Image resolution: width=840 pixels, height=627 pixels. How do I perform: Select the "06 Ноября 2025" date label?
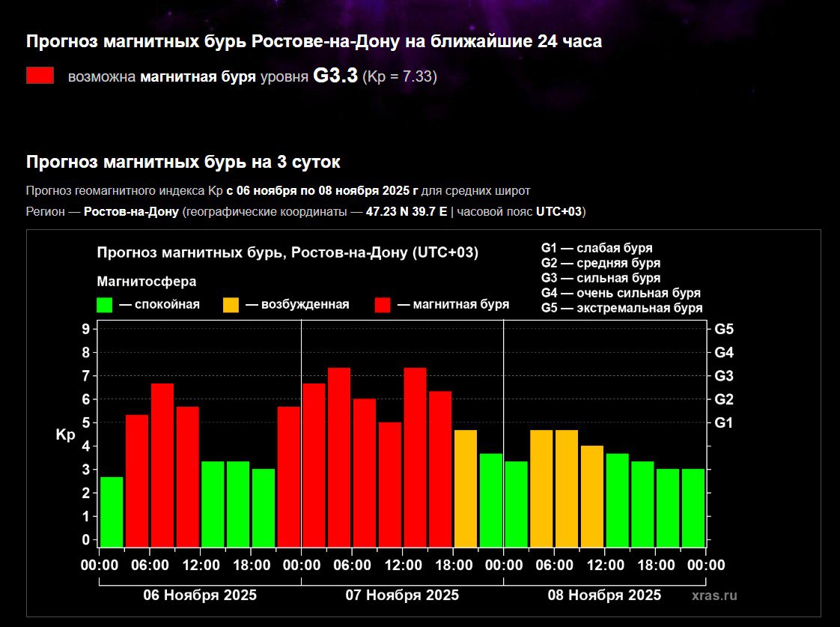200,596
